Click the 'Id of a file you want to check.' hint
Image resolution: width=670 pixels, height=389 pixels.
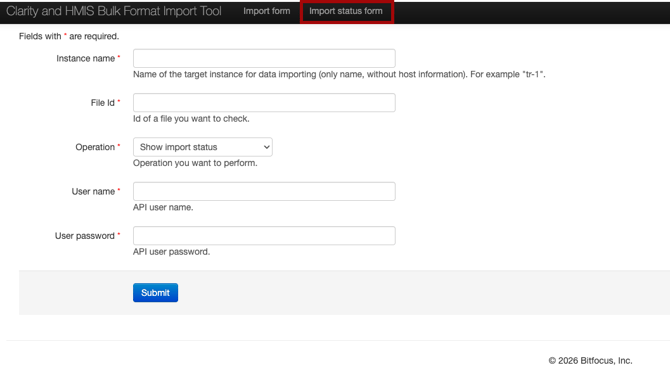191,119
